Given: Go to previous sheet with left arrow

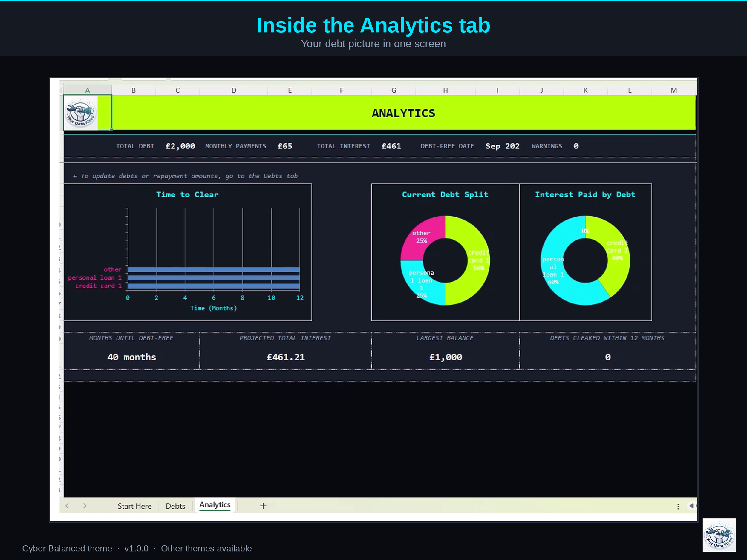Looking at the screenshot, I should (x=67, y=506).
